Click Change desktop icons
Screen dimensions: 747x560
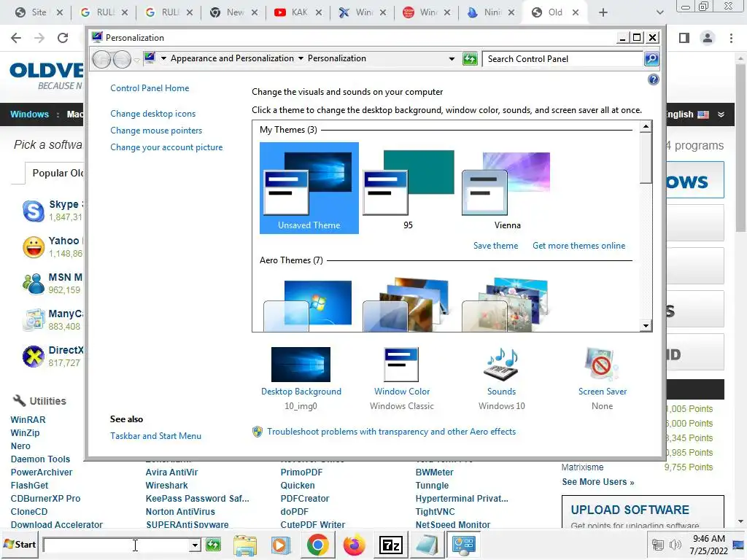(x=153, y=114)
